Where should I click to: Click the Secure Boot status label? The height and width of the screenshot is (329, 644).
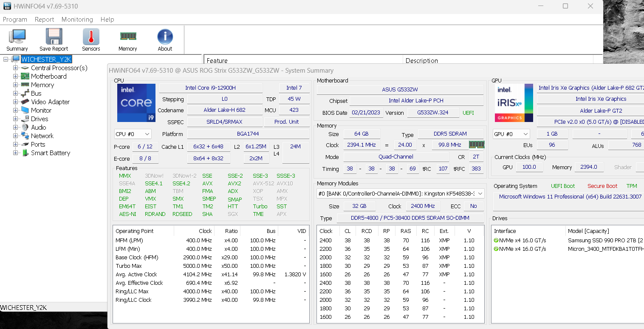point(602,186)
